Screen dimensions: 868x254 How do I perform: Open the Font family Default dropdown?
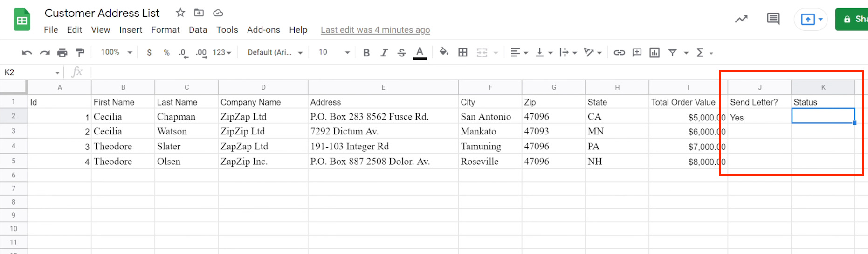(x=275, y=53)
